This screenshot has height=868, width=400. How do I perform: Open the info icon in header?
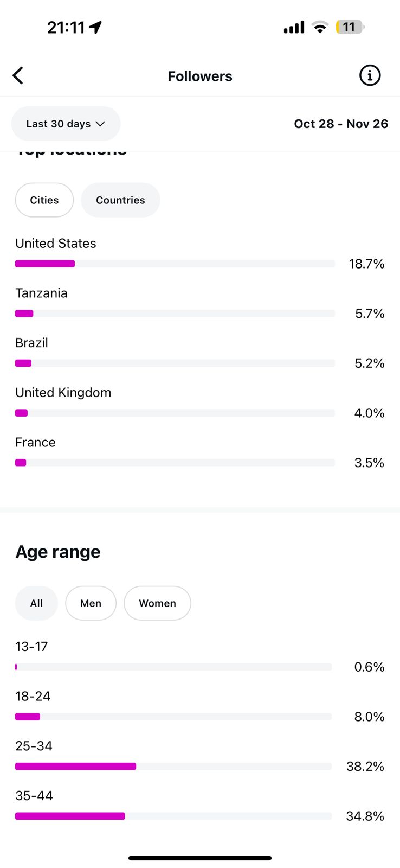click(x=370, y=76)
